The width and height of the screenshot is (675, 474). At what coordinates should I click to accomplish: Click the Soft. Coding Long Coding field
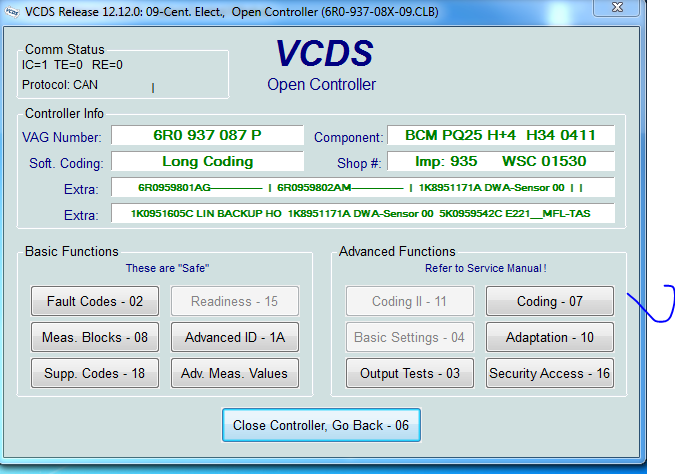[207, 161]
